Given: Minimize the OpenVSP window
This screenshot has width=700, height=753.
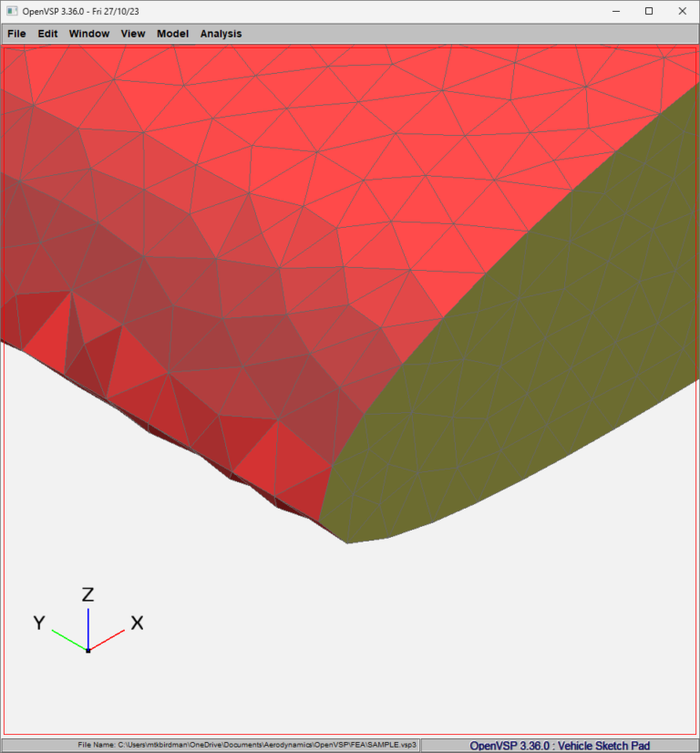Looking at the screenshot, I should tap(614, 11).
